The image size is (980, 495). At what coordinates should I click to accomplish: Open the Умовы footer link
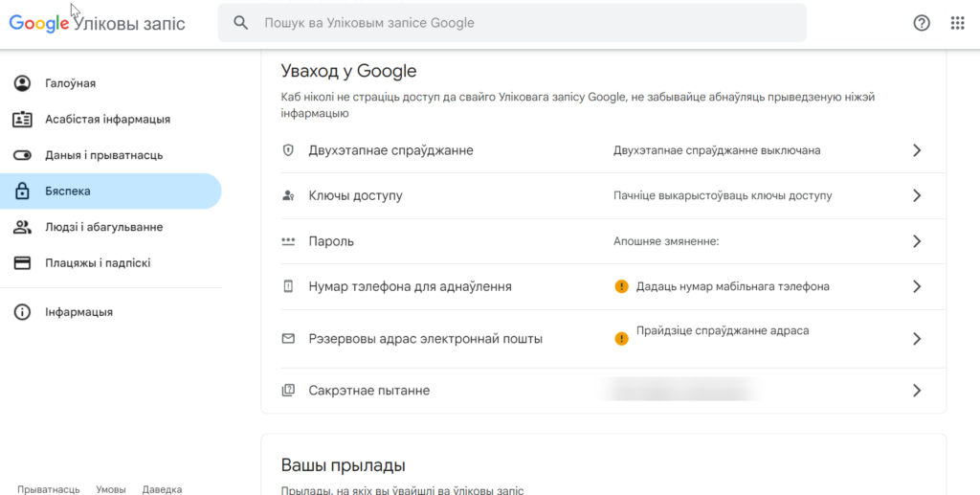pos(111,489)
